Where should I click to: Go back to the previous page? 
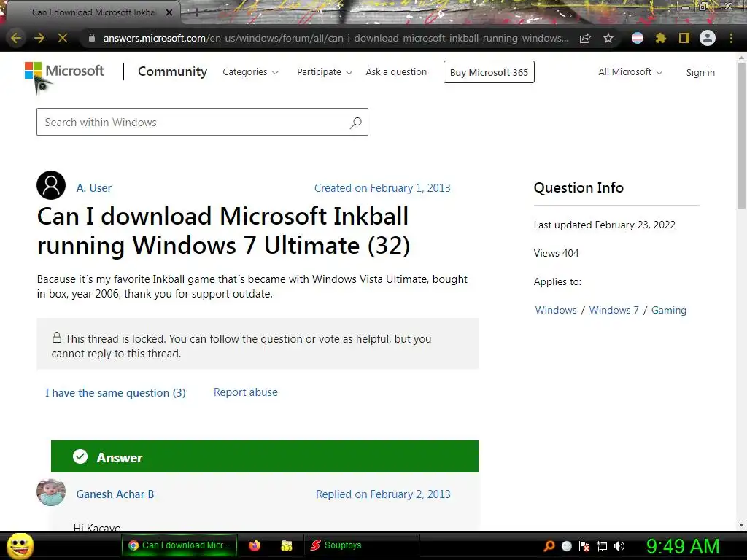[x=16, y=38]
